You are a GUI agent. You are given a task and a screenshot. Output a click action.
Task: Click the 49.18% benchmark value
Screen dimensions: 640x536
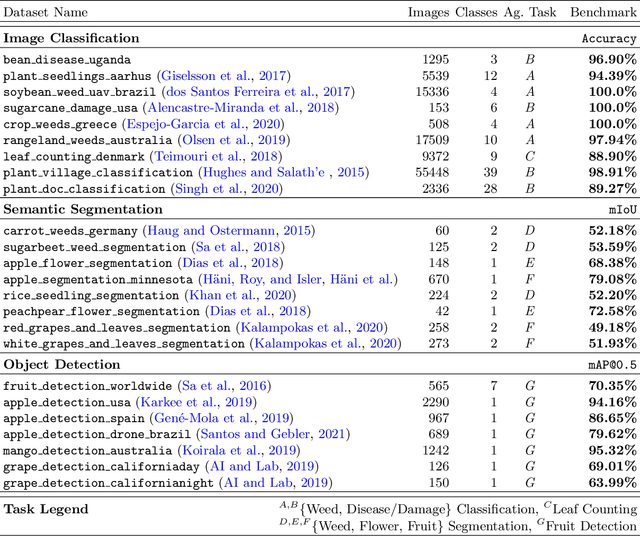coord(612,327)
